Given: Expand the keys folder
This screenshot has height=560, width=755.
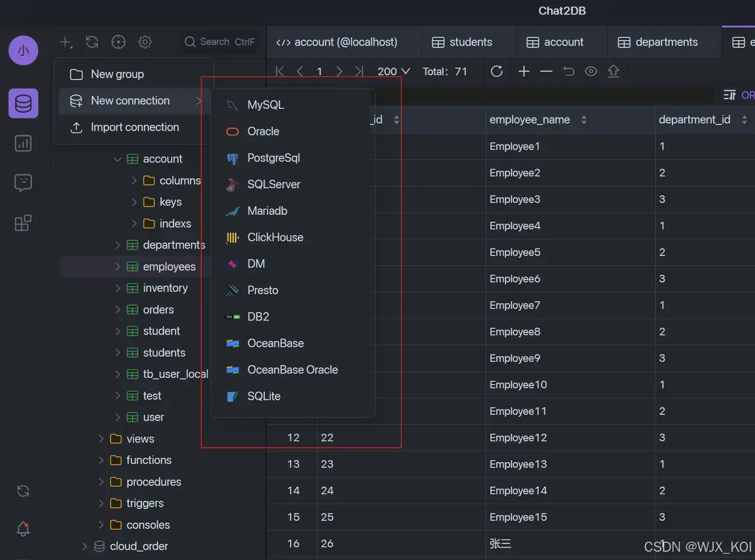Looking at the screenshot, I should pos(134,202).
